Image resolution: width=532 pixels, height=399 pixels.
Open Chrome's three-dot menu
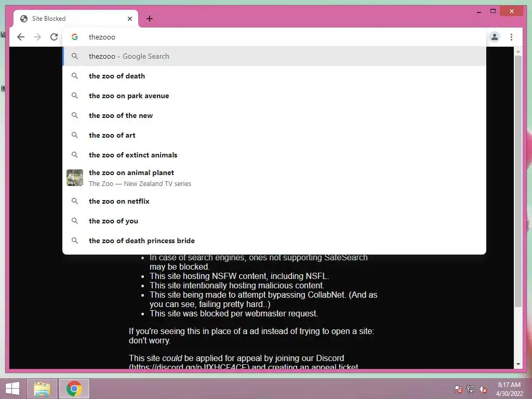click(511, 37)
